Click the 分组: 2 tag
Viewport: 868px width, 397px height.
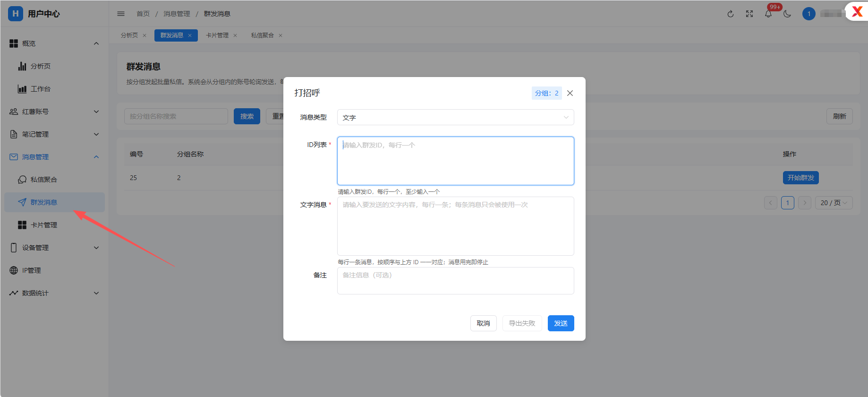click(x=547, y=93)
